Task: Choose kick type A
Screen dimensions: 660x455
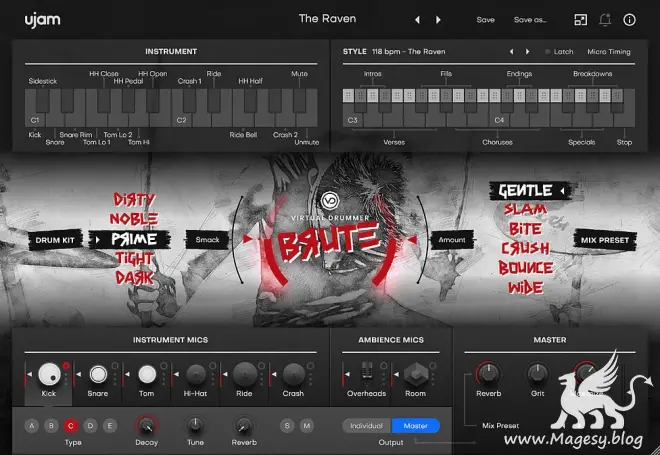Action: pyautogui.click(x=32, y=426)
